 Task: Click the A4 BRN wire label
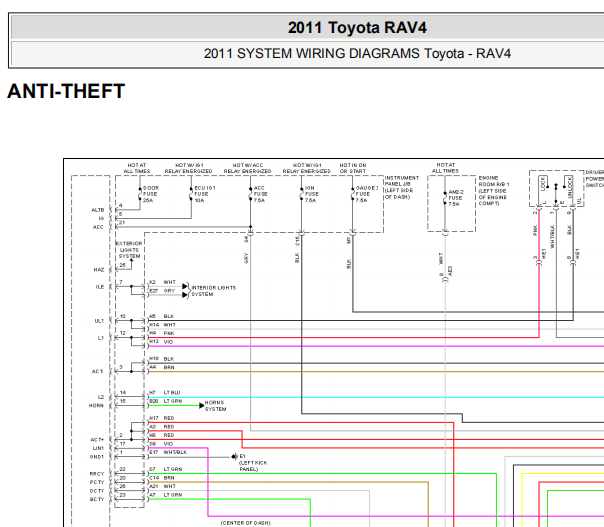click(x=162, y=367)
